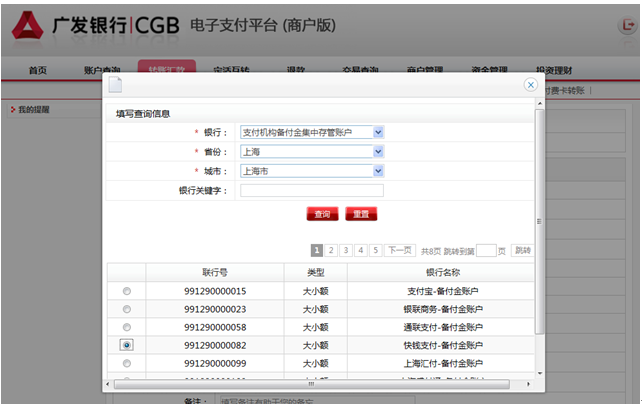Go to page 2 of results
Image resolution: width=642 pixels, height=407 pixels.
[x=331, y=250]
